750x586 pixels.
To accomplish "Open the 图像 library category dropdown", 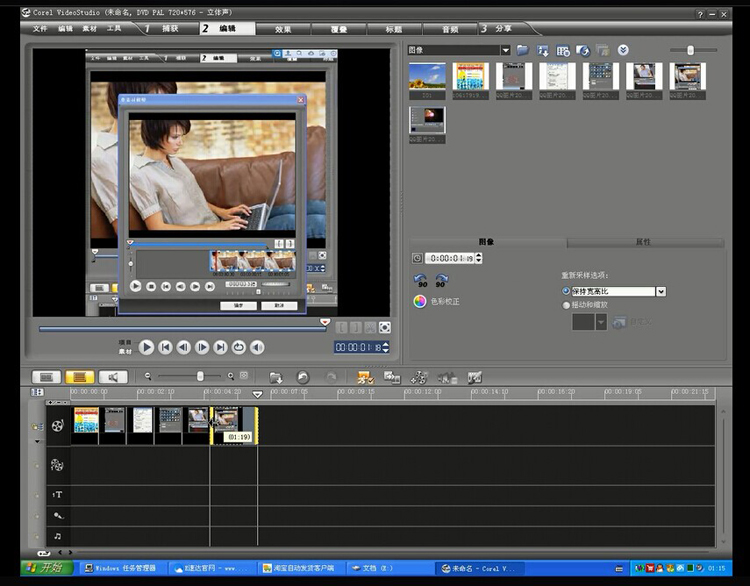I will click(506, 50).
